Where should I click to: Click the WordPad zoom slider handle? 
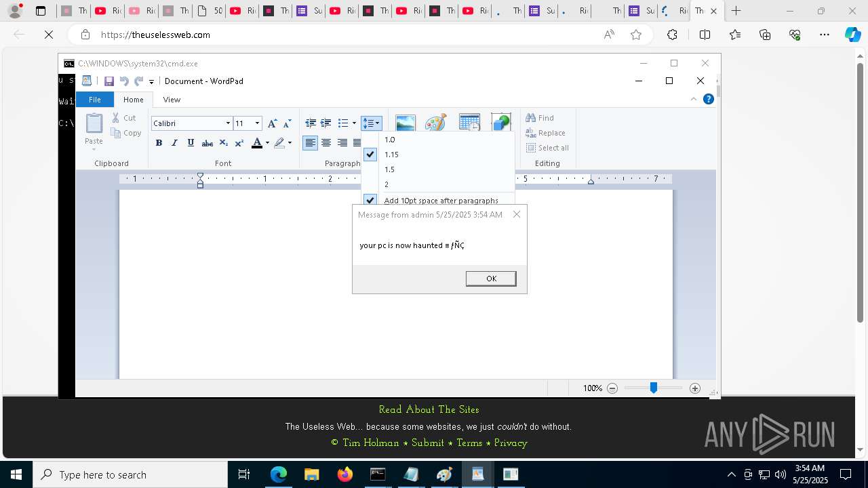[654, 388]
